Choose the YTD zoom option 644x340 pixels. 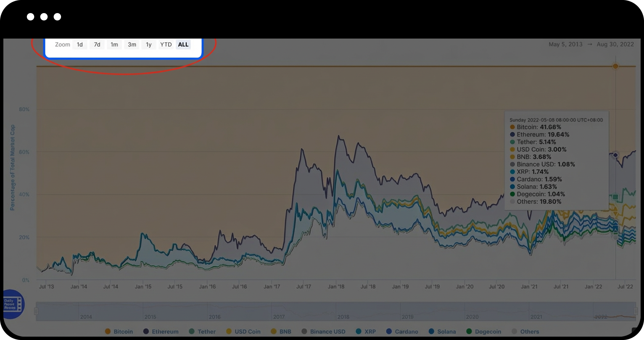[166, 45]
